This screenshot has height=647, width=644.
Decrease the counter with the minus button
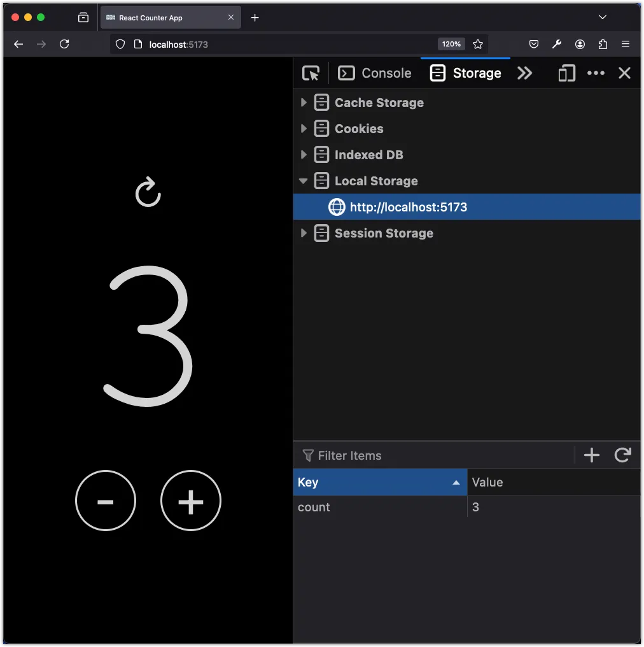coord(106,500)
